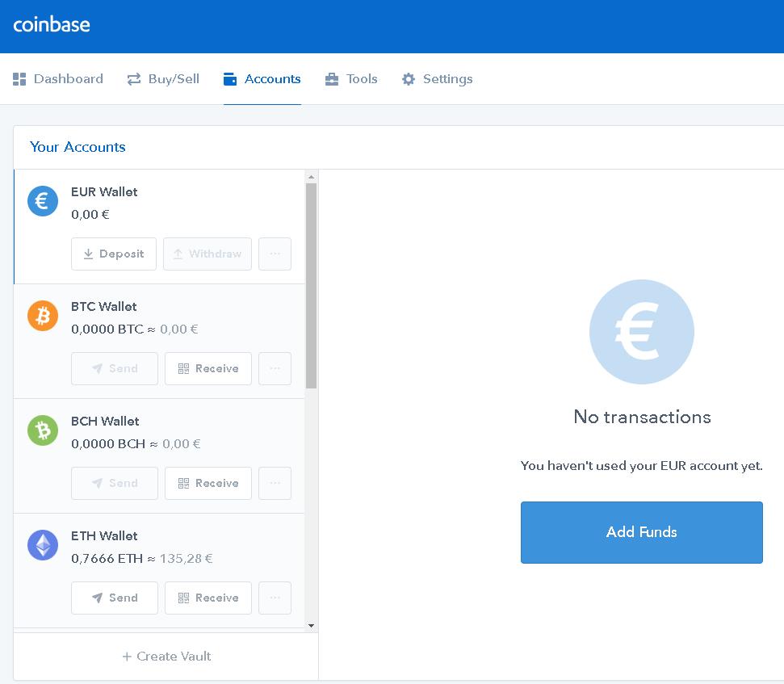The width and height of the screenshot is (784, 684).
Task: Click the Dashboard grid icon
Action: coord(19,78)
